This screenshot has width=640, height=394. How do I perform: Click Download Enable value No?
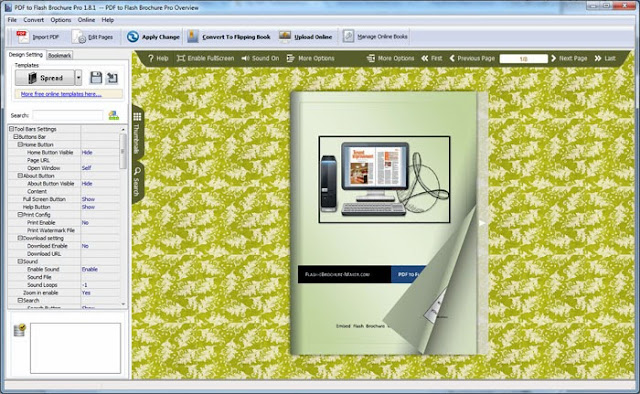(85, 246)
